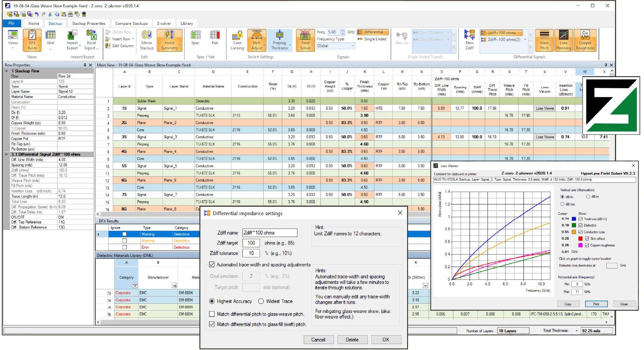Launch the Field Solver

pos(305,40)
